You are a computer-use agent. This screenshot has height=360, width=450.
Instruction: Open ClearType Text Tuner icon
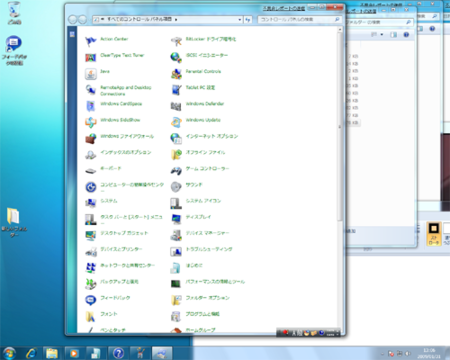point(90,57)
